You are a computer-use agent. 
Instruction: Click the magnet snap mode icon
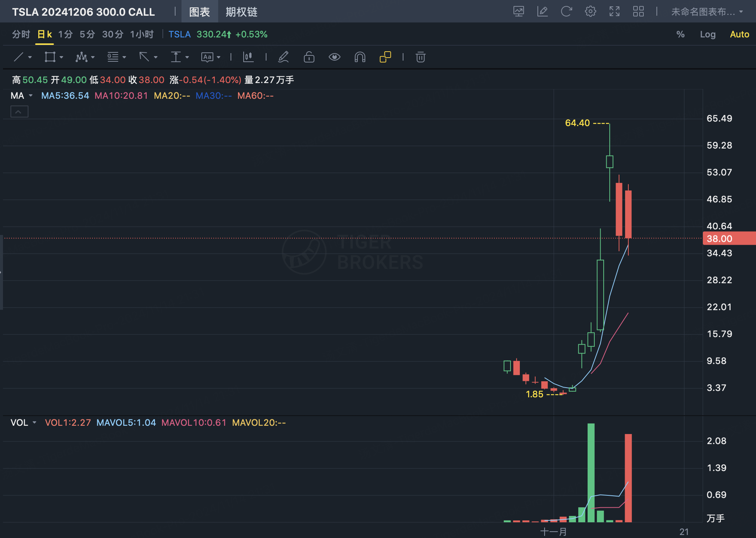pyautogui.click(x=360, y=57)
